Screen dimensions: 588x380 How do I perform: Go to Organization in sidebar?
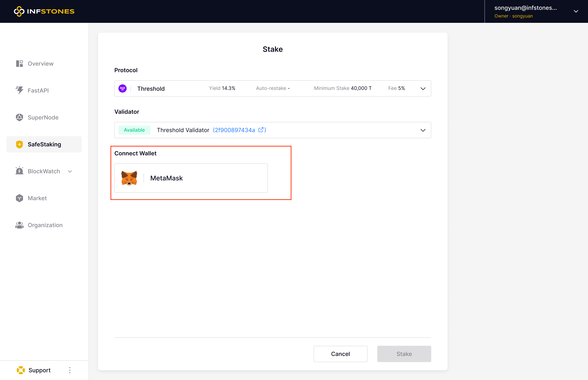(45, 225)
